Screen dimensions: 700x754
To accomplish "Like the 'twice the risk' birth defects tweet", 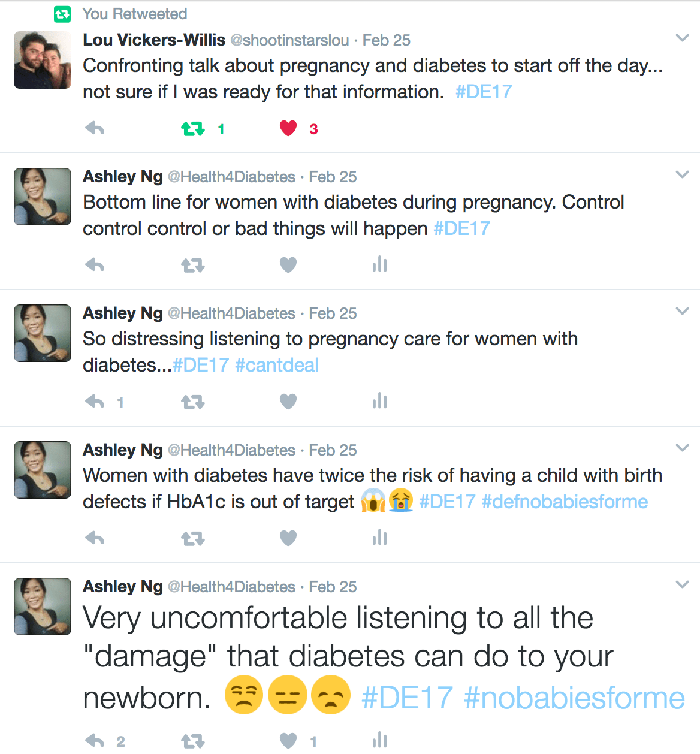I will click(x=288, y=538).
